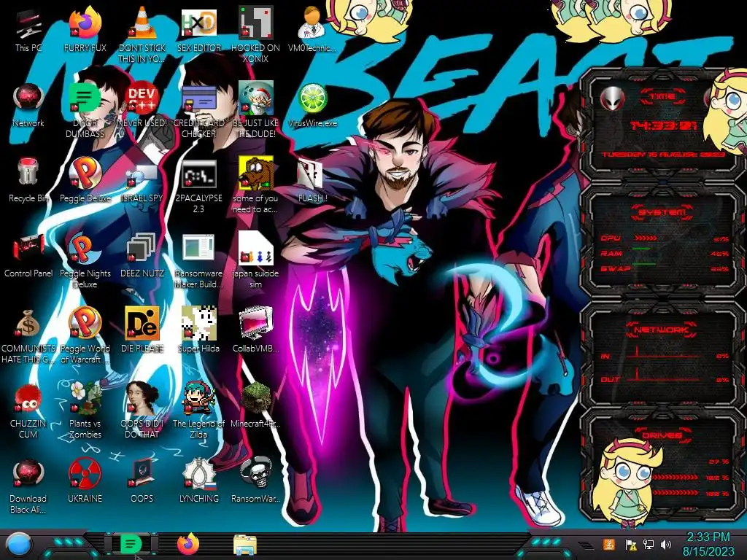Switch to the green app taskbar button
The image size is (747, 560).
point(131,544)
